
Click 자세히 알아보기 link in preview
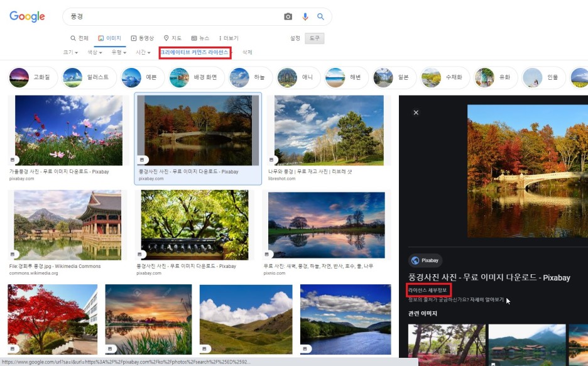(x=487, y=299)
